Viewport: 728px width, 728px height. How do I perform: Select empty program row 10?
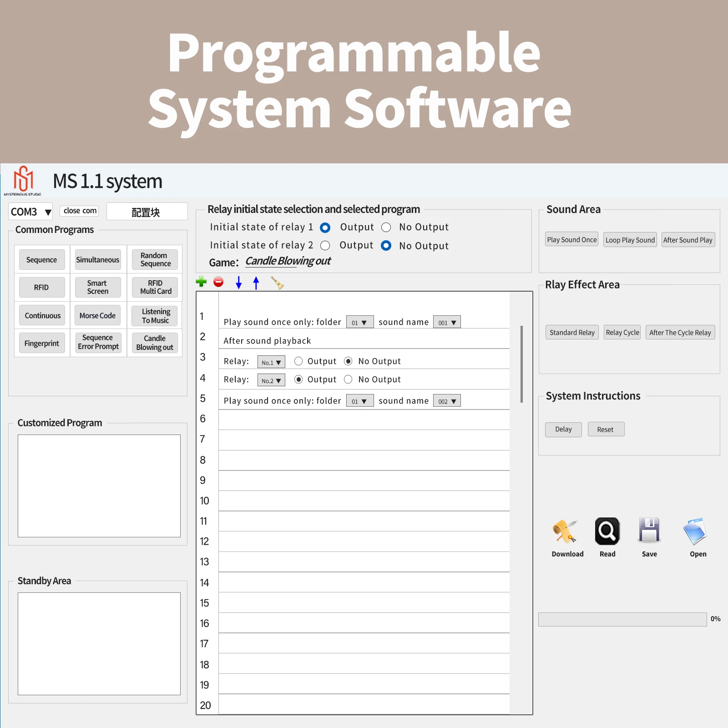pos(364,501)
